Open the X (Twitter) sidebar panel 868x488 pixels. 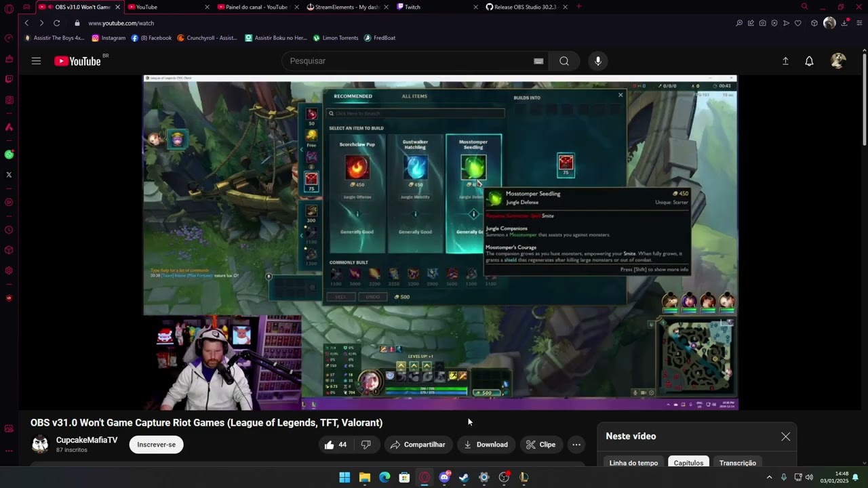pyautogui.click(x=9, y=175)
